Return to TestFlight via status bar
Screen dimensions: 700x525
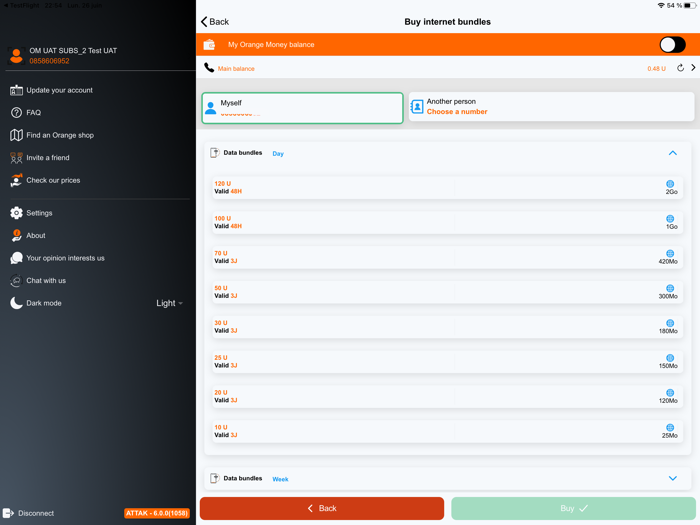tap(21, 5)
